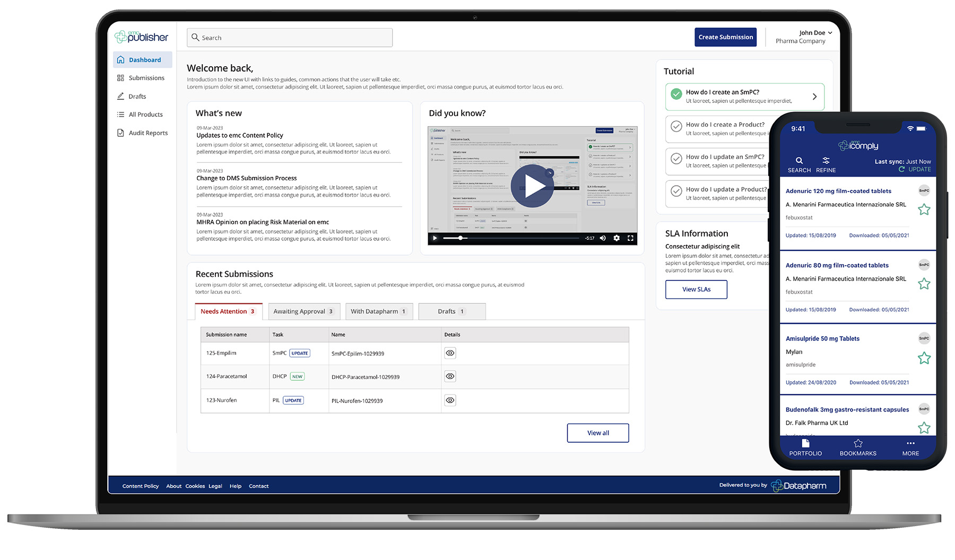The height and width of the screenshot is (560, 955).
Task: Click the Dashboard home icon in sidebar
Action: pos(120,60)
